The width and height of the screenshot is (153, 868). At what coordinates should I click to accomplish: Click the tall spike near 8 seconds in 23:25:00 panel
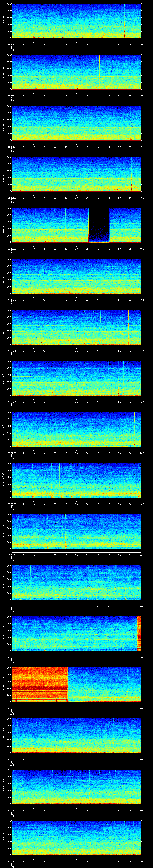pyautogui.click(x=30, y=582)
